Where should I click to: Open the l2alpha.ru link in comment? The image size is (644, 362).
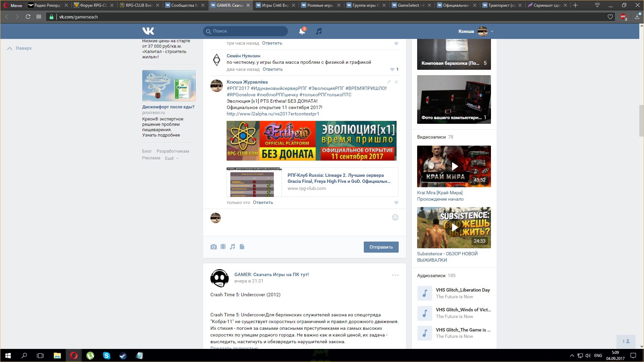[x=273, y=114]
